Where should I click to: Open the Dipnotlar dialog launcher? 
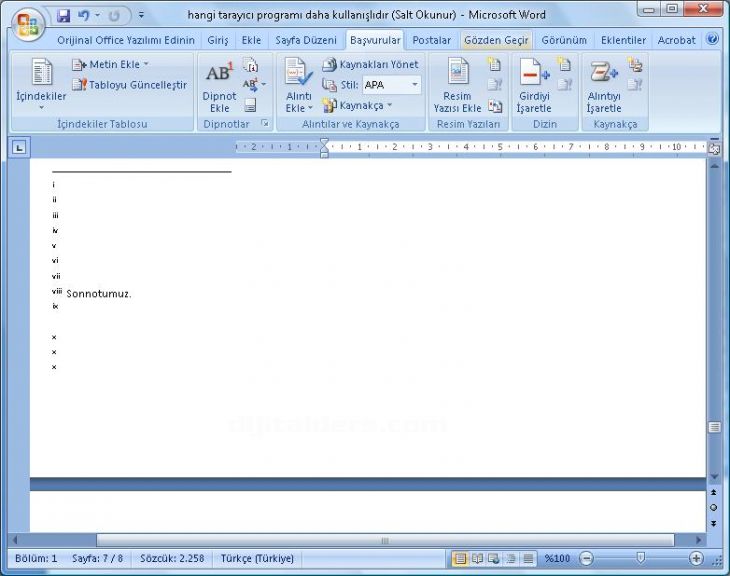tap(265, 123)
